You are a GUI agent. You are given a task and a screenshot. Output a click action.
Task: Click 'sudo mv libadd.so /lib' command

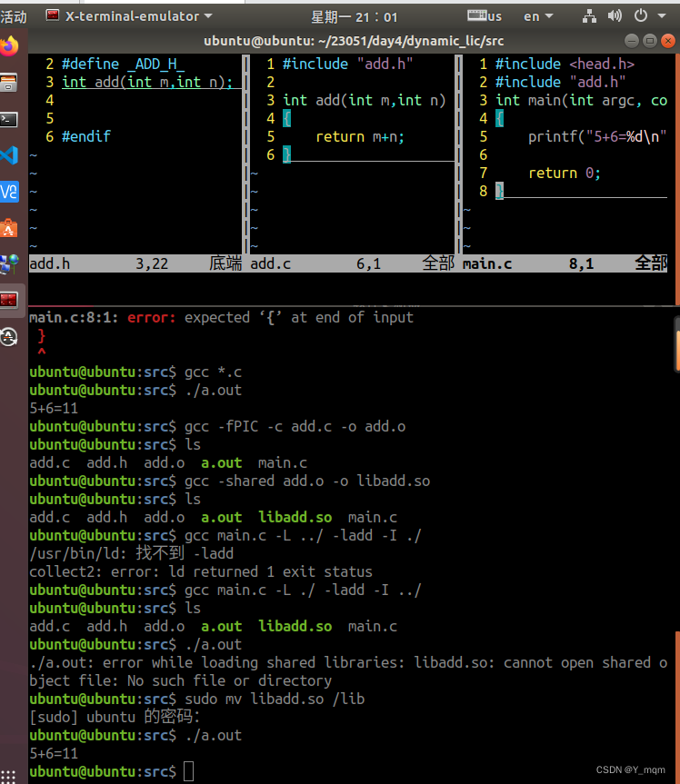pos(275,699)
